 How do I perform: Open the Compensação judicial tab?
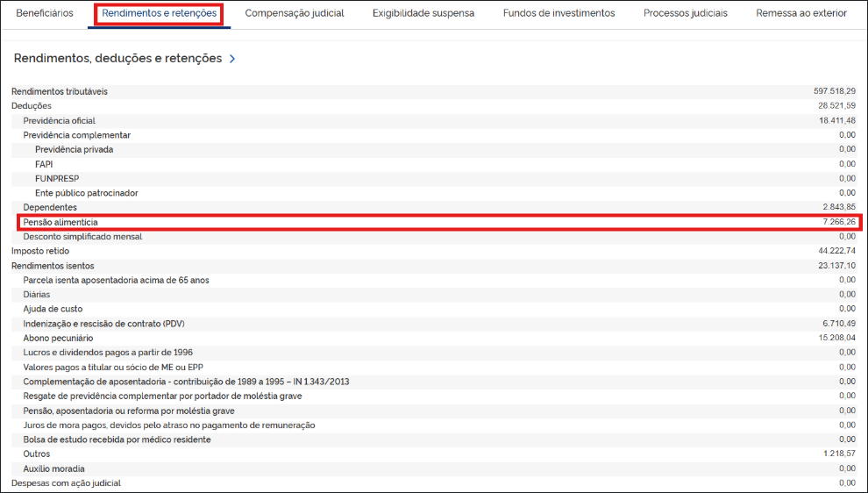coord(295,13)
